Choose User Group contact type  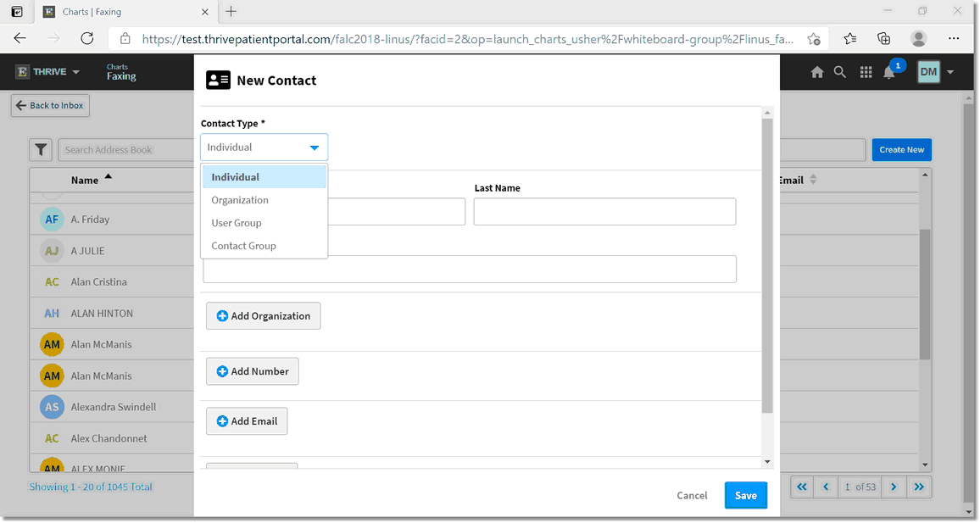[264, 223]
